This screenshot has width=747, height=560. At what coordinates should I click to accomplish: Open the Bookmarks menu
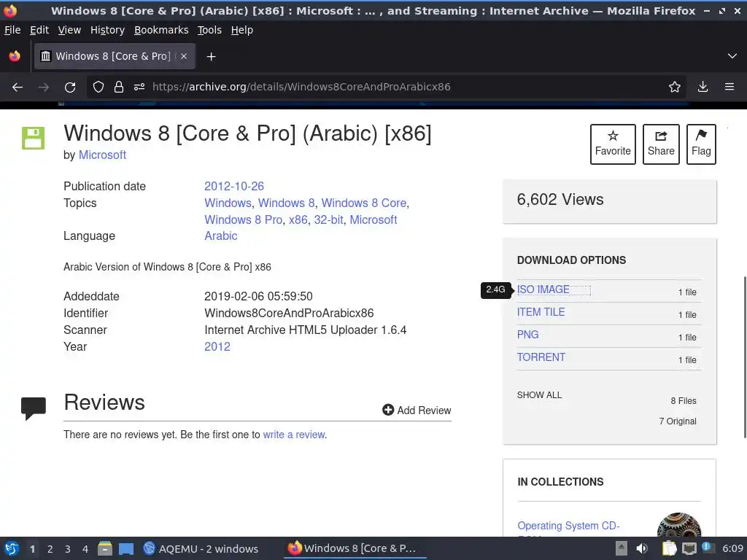tap(161, 30)
